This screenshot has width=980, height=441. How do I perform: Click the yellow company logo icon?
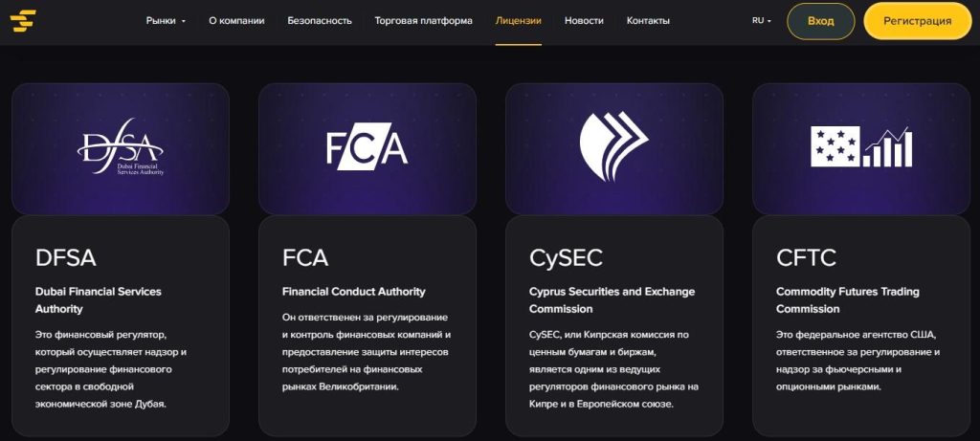pos(23,21)
